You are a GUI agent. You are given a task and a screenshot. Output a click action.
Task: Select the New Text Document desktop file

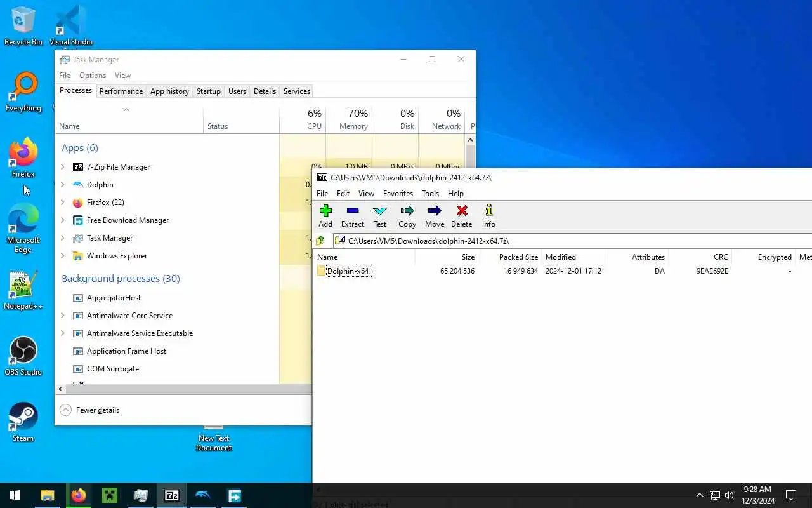click(214, 438)
